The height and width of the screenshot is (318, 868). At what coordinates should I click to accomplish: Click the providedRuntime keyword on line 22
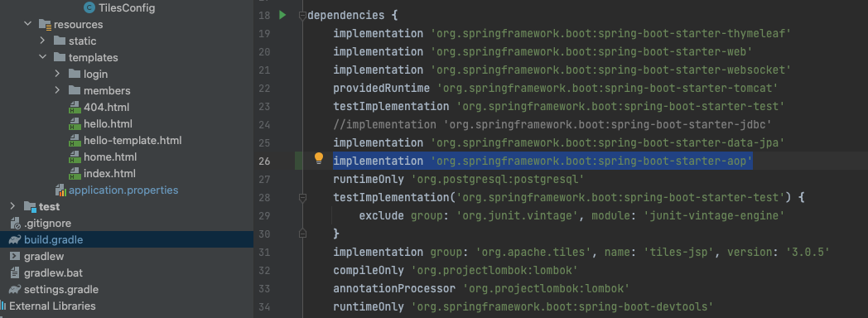381,88
